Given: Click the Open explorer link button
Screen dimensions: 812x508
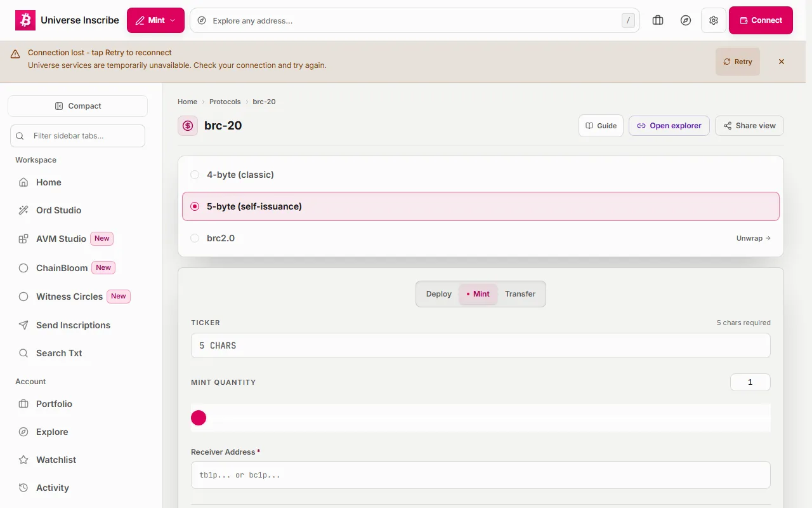Looking at the screenshot, I should coord(669,126).
